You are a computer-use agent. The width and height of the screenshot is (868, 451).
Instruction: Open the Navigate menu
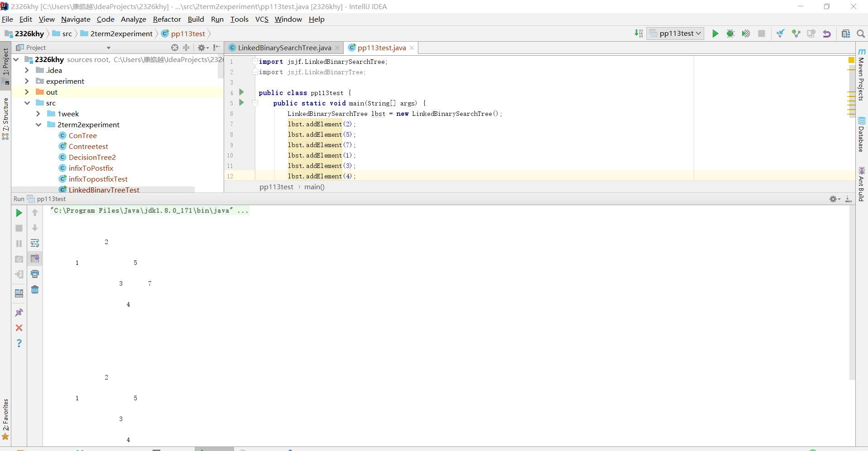coord(76,19)
